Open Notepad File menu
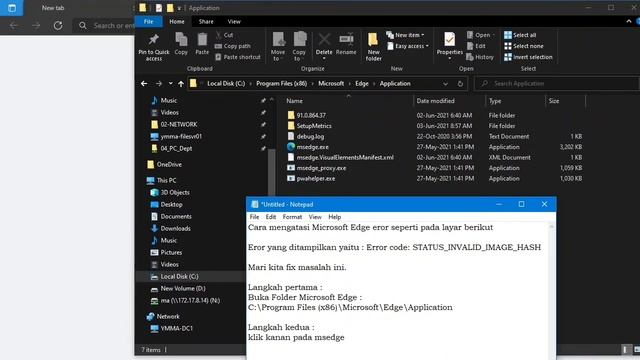640x360 pixels. click(x=254, y=217)
